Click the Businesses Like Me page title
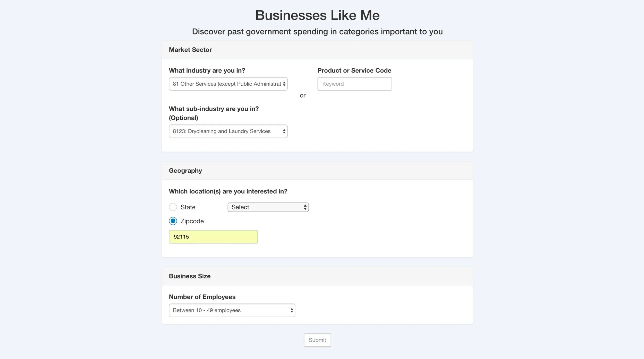644x359 pixels. tap(317, 15)
